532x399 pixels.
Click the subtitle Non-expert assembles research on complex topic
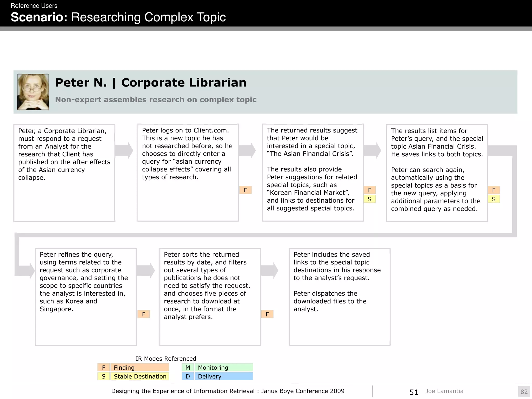156,99
